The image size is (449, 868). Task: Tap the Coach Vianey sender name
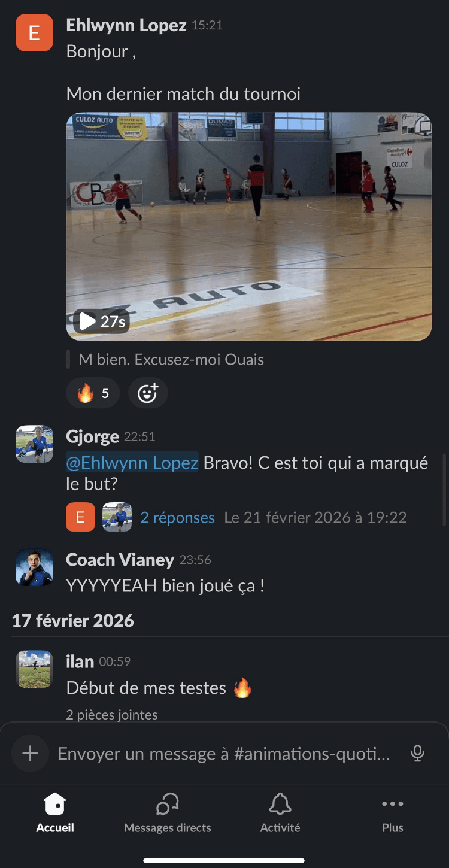point(120,560)
